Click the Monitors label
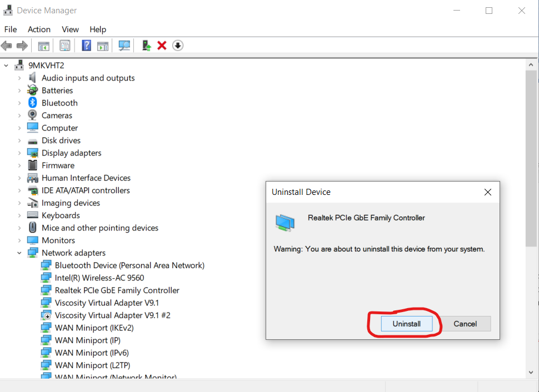 click(x=58, y=240)
